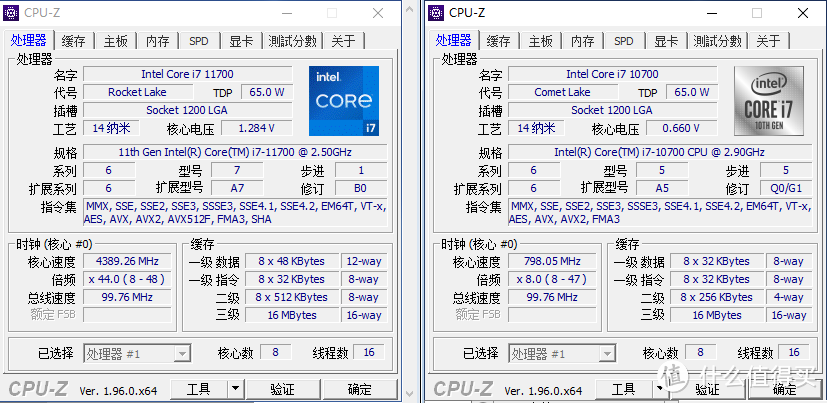
Task: Open the 主板 tab in right CPU-Z window
Action: [x=541, y=41]
